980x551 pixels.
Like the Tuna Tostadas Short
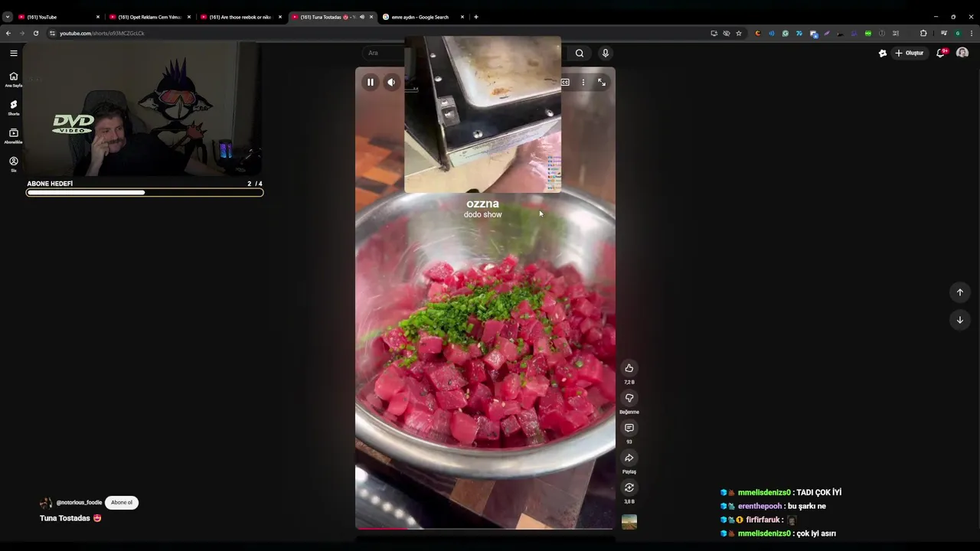click(629, 368)
